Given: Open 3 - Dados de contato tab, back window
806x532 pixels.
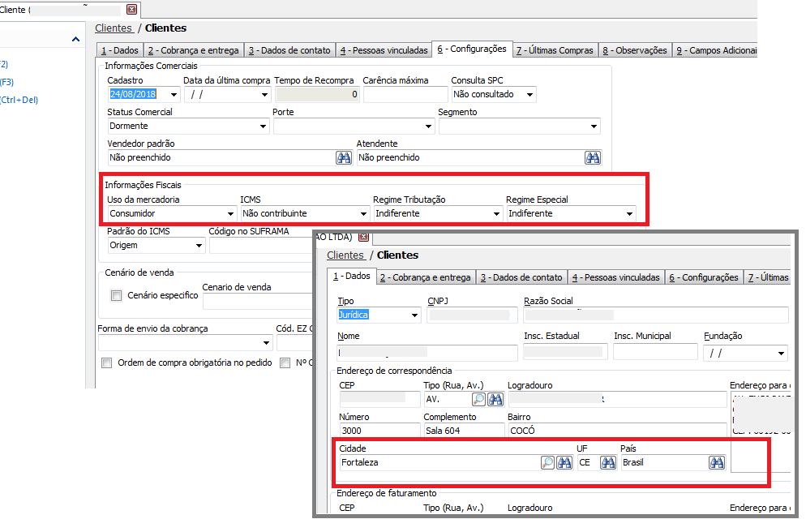Looking at the screenshot, I should click(289, 50).
